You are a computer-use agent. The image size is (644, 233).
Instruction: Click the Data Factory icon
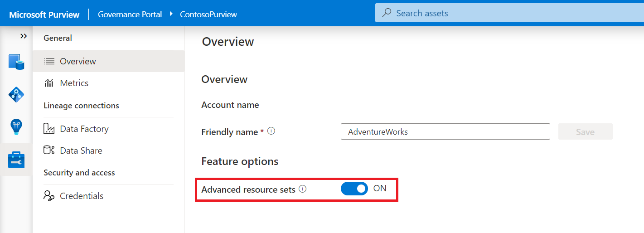tap(49, 129)
